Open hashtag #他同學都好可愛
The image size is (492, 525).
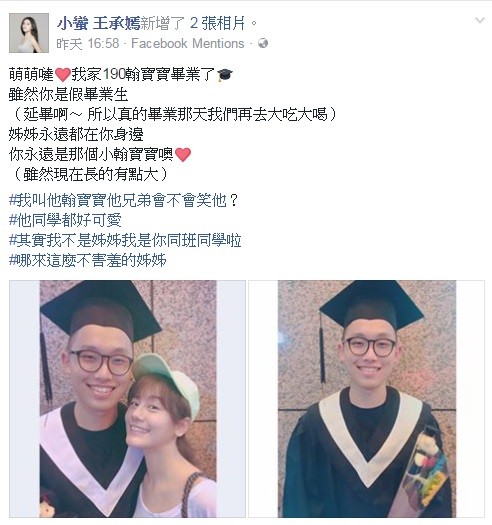pos(65,220)
